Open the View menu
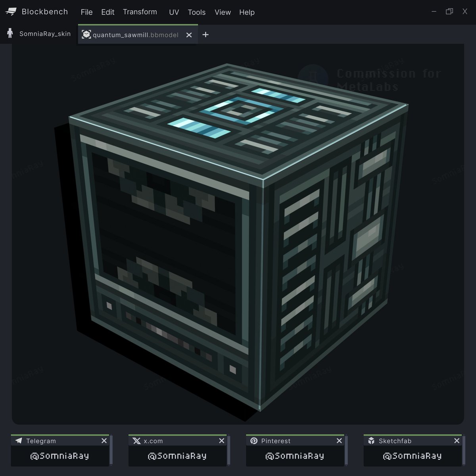The height and width of the screenshot is (476, 476). click(223, 12)
